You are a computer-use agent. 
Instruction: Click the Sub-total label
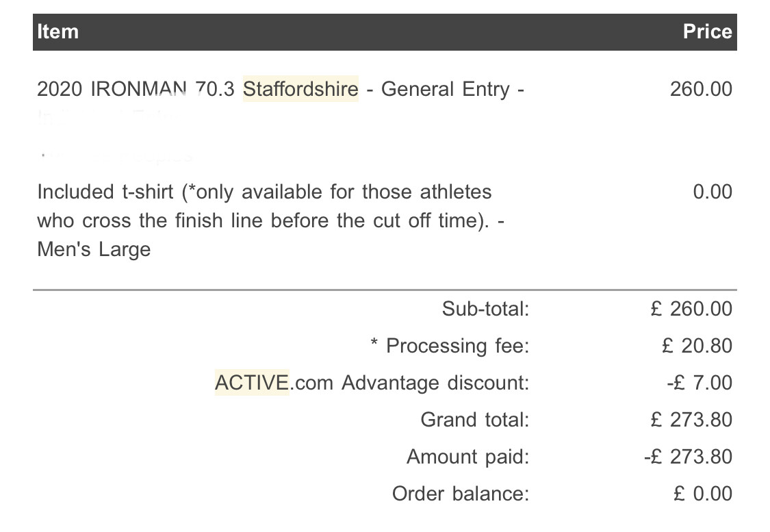pos(485,309)
